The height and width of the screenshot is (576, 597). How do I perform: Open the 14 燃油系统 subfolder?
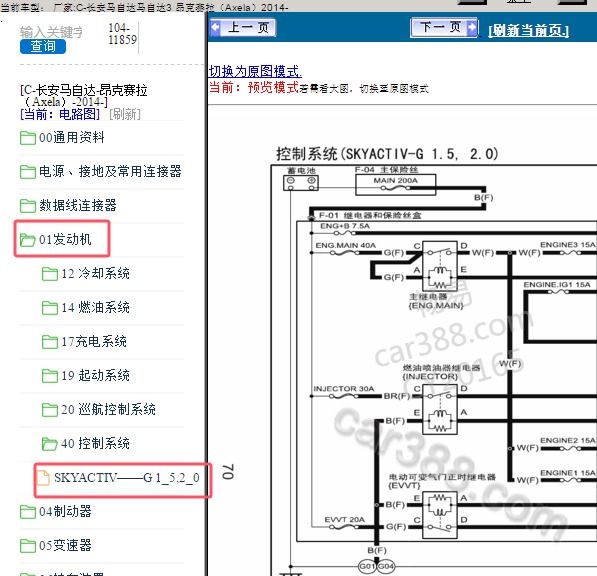point(96,307)
